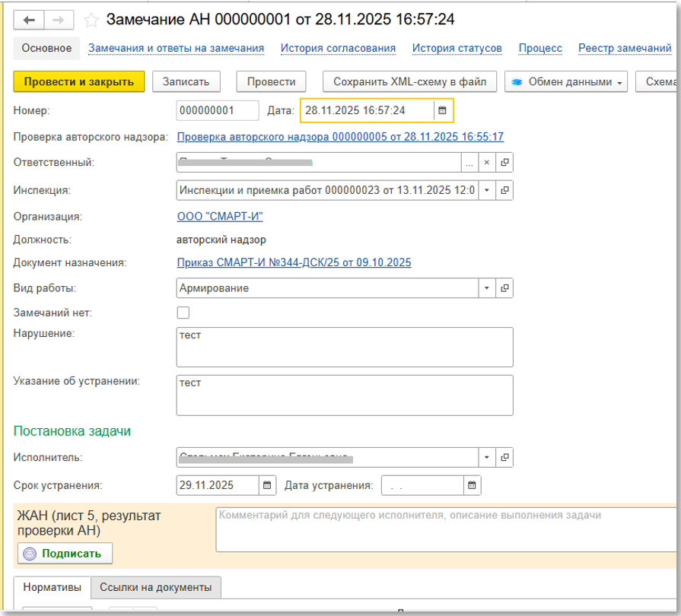Open calendar picker for Дата field
This screenshot has width=681, height=616.
442,110
